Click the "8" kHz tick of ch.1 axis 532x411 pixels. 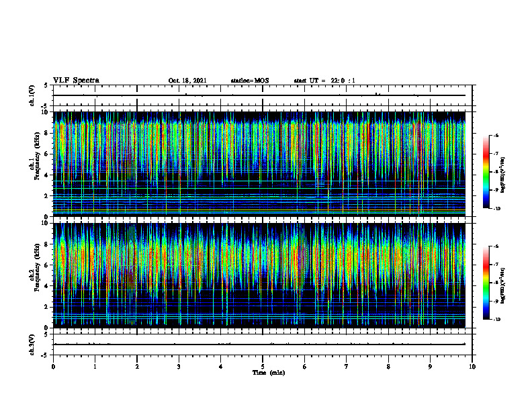point(47,133)
